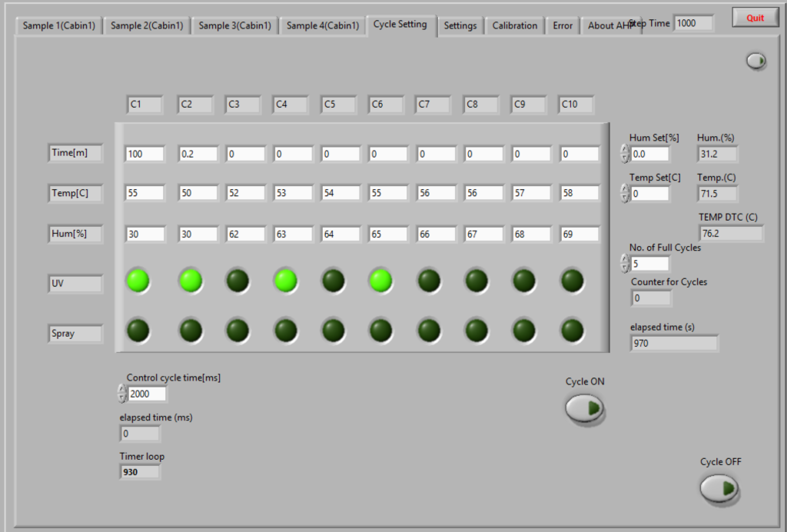Turn on Spray for cycle C10

pyautogui.click(x=572, y=331)
